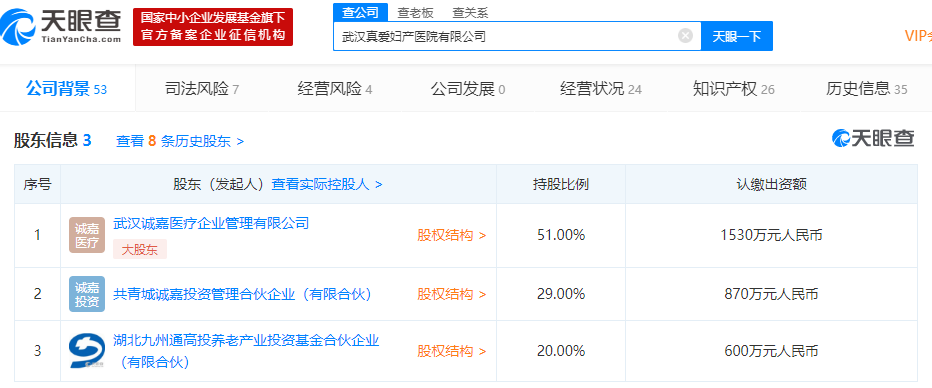Switch to the 查老板 search tab
The width and height of the screenshot is (932, 388).
click(x=415, y=12)
